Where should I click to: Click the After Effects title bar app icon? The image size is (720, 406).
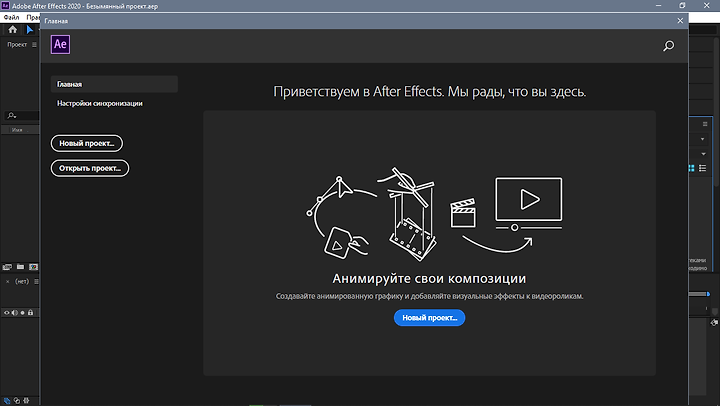tap(6, 6)
